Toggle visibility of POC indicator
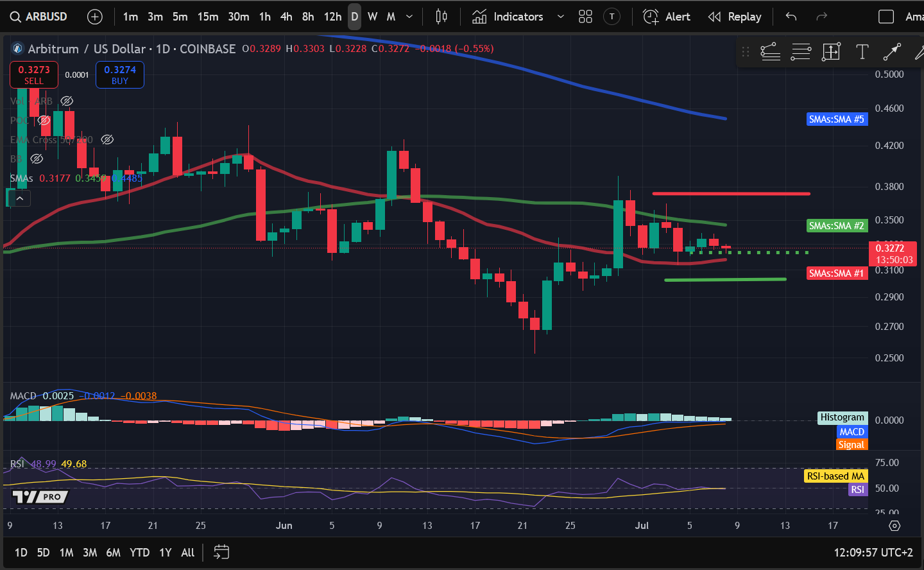Image resolution: width=924 pixels, height=570 pixels. click(44, 121)
